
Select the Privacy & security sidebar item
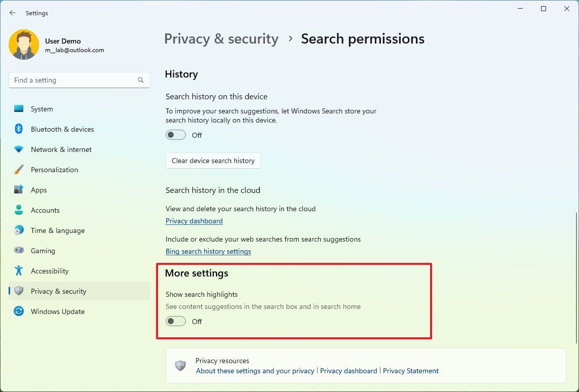click(x=58, y=291)
